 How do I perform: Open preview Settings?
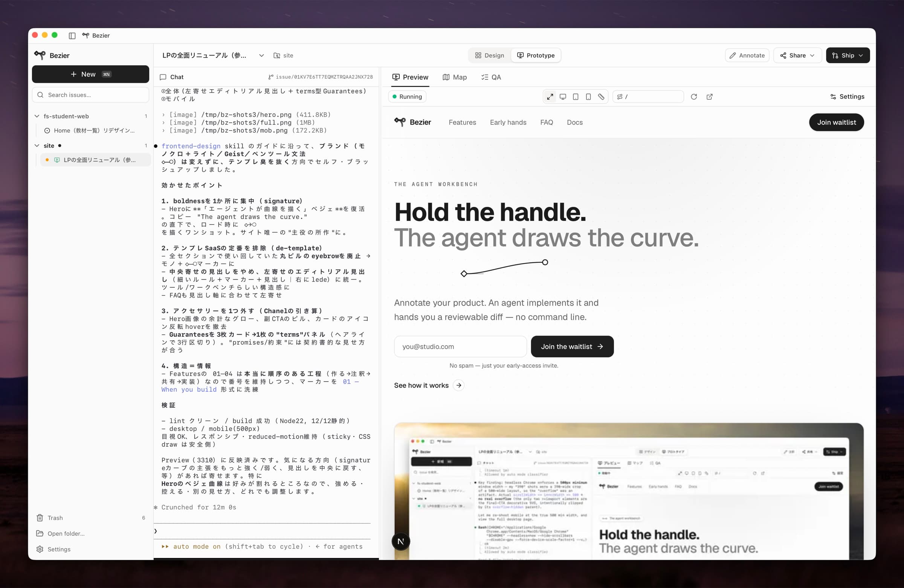coord(847,96)
